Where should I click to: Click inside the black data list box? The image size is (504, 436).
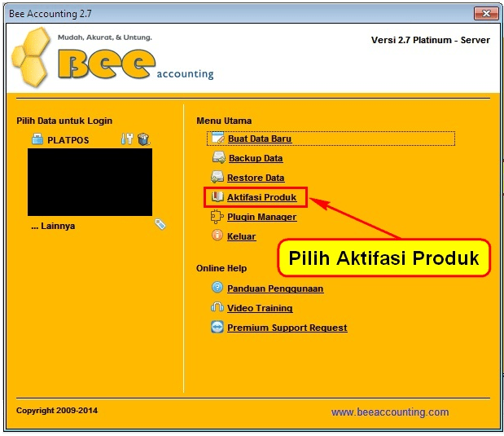[90, 182]
